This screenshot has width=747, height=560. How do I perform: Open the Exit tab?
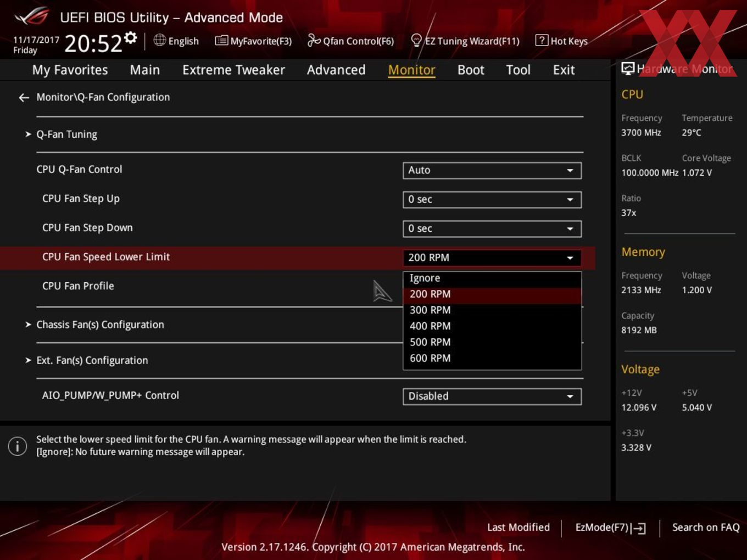564,70
